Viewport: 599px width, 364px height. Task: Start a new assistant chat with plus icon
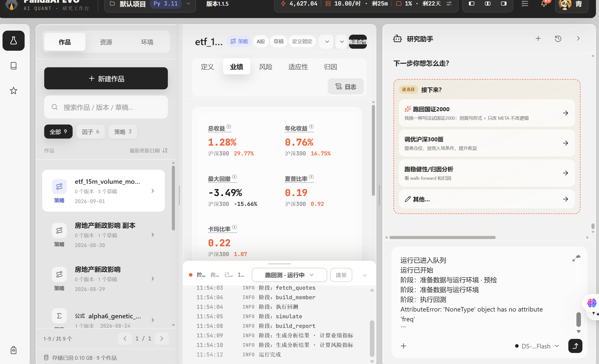pos(538,38)
